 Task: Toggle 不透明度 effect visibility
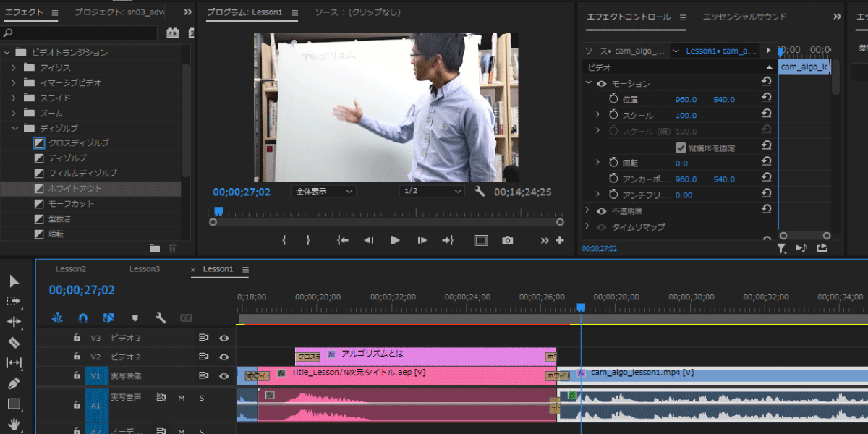(x=601, y=210)
